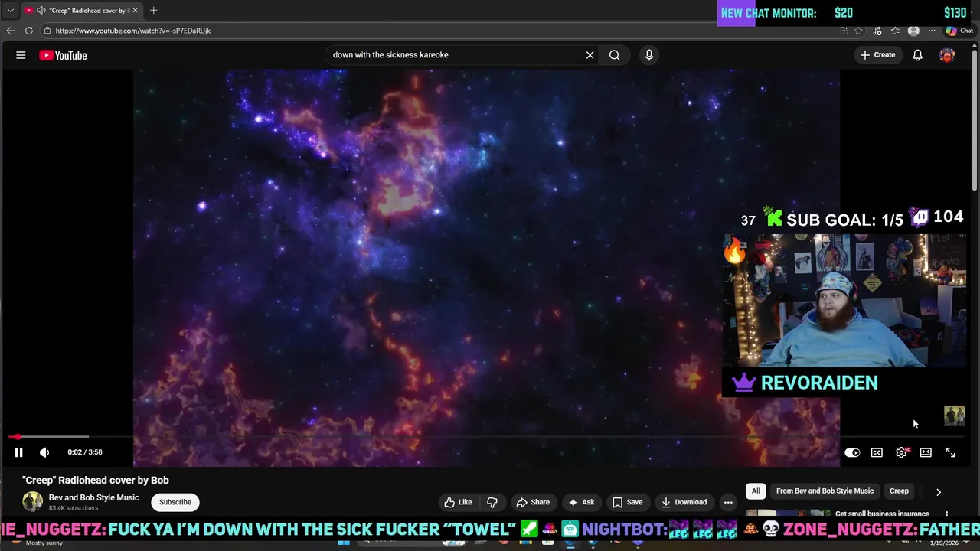The width and height of the screenshot is (980, 551).
Task: Click the browser address bar URL
Action: tap(133, 31)
